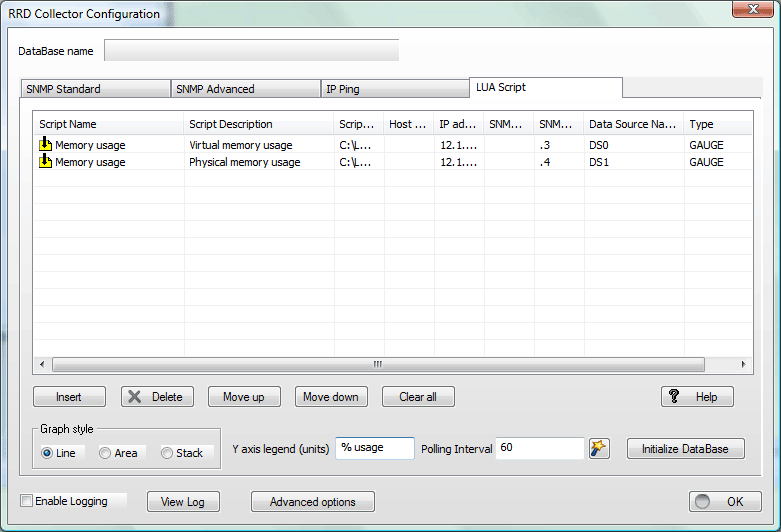
Task: Click the Polling Interval field
Action: point(540,448)
